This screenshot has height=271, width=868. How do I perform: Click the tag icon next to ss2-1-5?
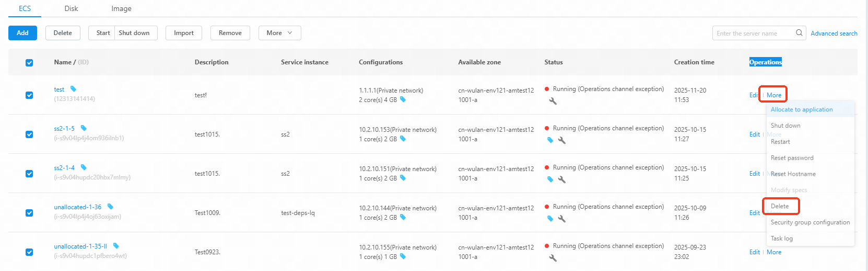pyautogui.click(x=84, y=128)
